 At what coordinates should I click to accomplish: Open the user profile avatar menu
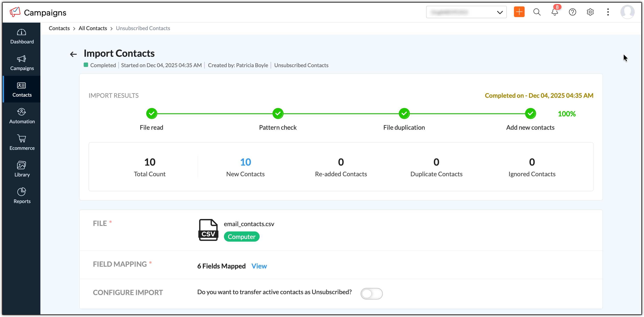point(627,12)
